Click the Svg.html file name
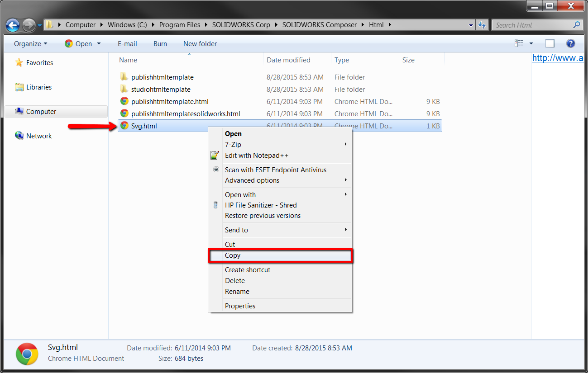Viewport: 588px width, 373px height. tap(144, 126)
